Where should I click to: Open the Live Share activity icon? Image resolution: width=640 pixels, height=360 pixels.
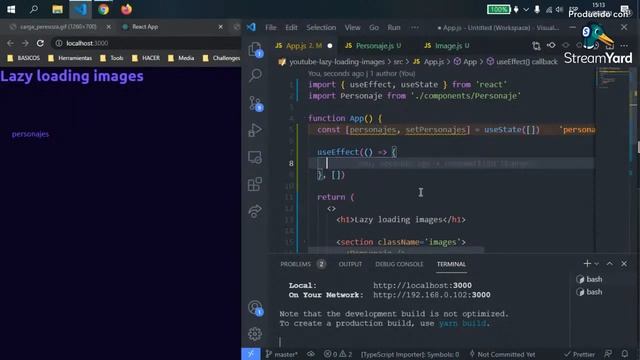pyautogui.click(x=255, y=211)
